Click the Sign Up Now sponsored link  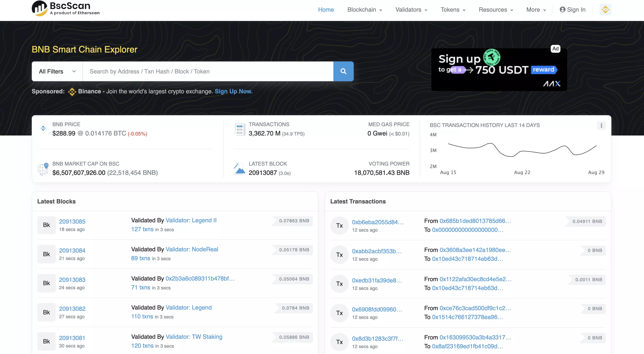point(234,91)
